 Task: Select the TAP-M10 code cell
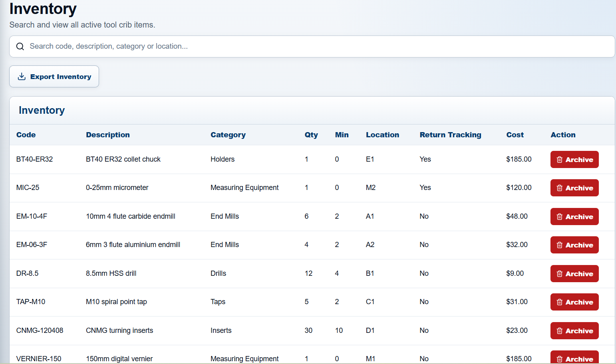click(31, 302)
